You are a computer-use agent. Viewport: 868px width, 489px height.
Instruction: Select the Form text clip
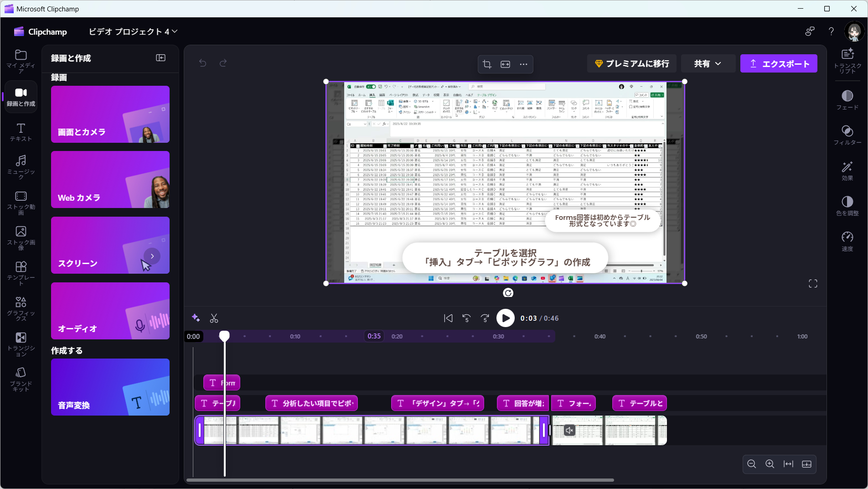click(x=222, y=383)
